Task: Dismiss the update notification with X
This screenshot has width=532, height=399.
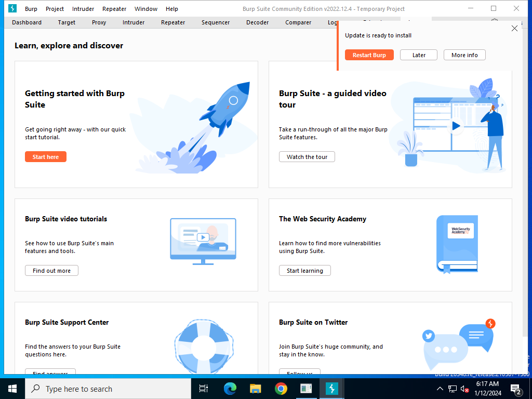Action: click(x=514, y=29)
